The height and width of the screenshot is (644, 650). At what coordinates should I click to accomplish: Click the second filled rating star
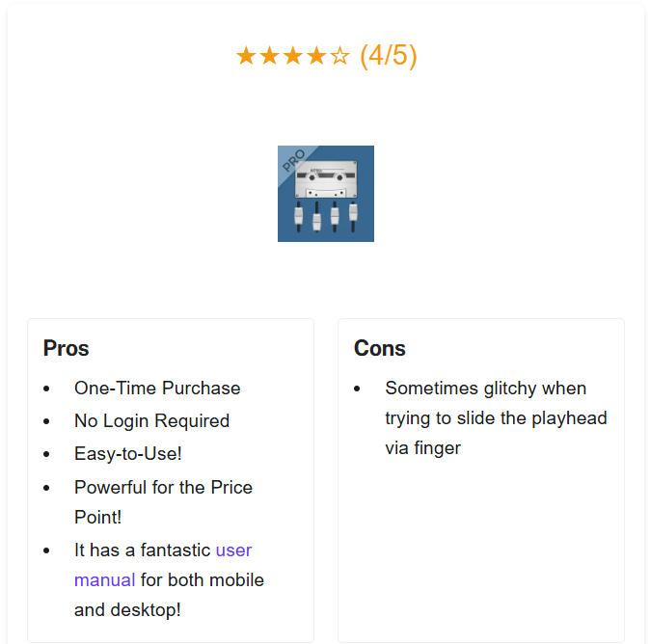pos(269,57)
